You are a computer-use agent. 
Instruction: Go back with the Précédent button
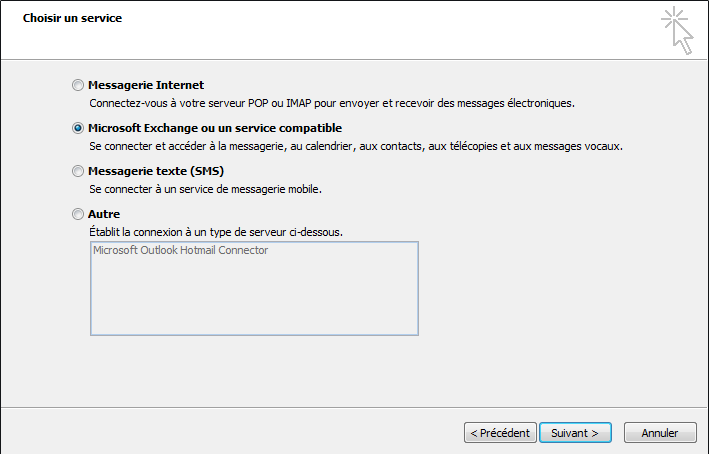[x=499, y=433]
